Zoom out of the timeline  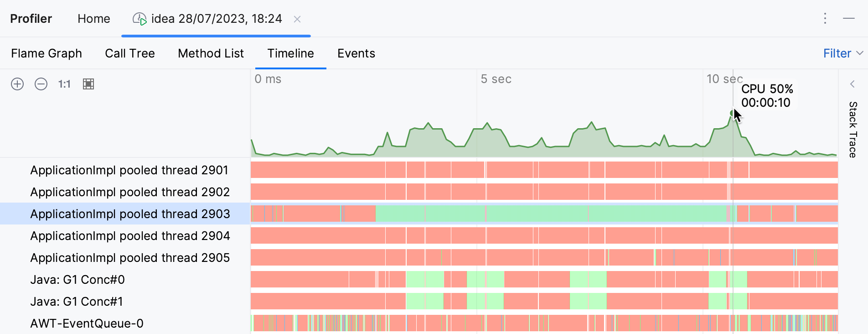coord(41,84)
